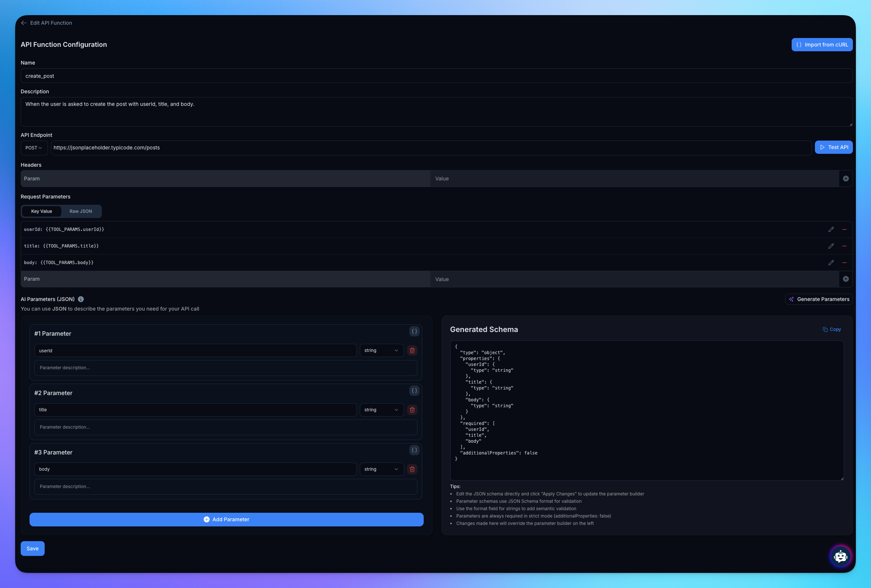This screenshot has height=588, width=871.
Task: Delete the userId parameter with trash icon
Action: click(x=412, y=350)
